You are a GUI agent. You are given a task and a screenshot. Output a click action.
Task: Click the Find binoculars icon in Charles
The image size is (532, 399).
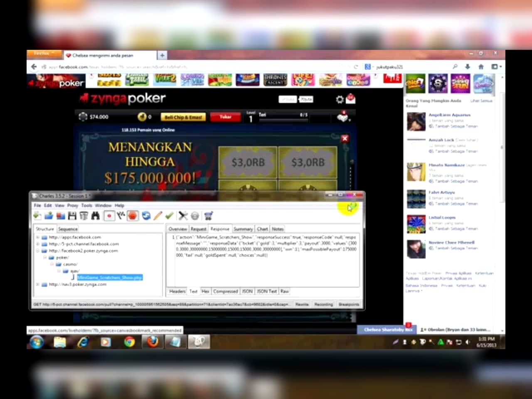[x=95, y=216]
